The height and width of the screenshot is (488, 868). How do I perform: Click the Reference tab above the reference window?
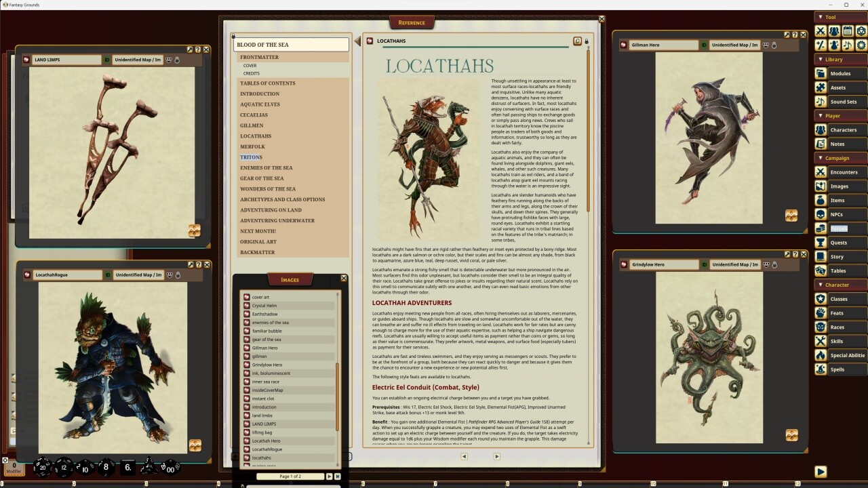(x=412, y=22)
